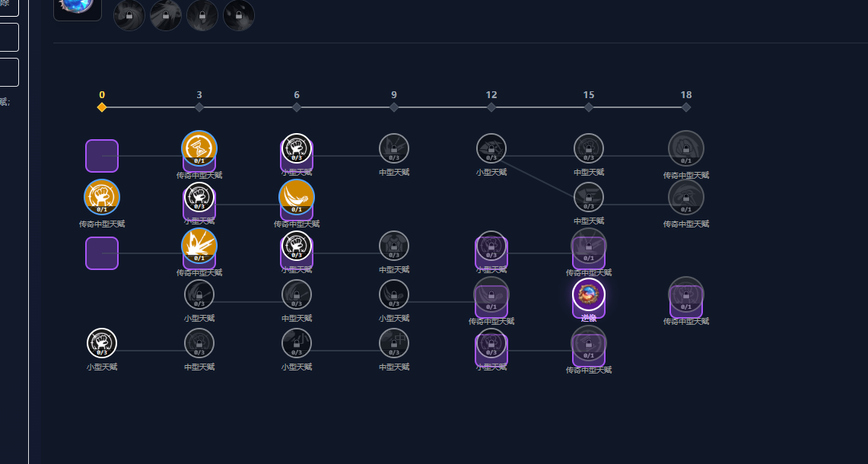868x464 pixels.
Task: Click empty purple slot linked to explosion talent
Action: [102, 253]
